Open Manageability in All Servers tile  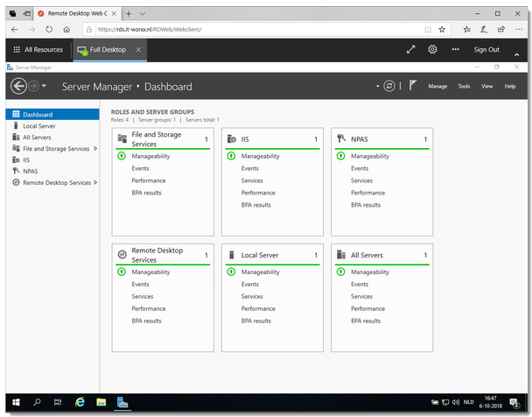(370, 272)
